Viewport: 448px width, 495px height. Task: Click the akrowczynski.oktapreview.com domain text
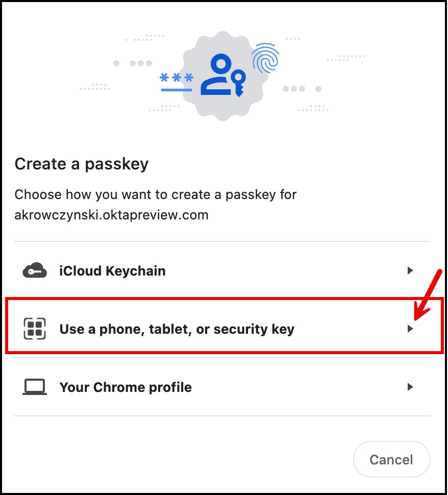111,215
